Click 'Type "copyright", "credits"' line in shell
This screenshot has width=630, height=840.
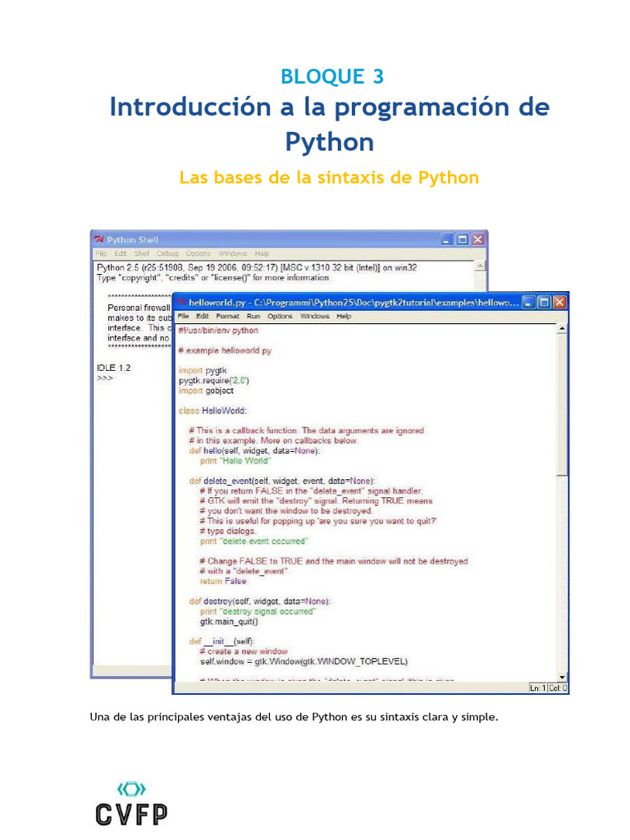click(x=212, y=278)
